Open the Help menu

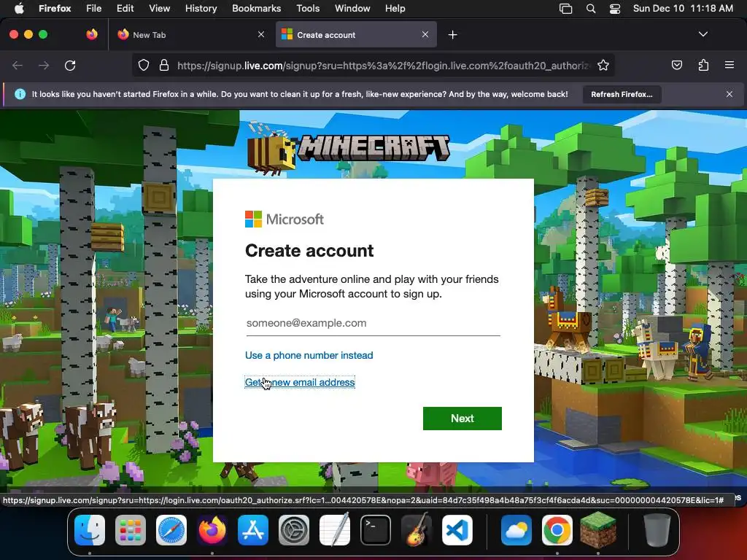(395, 8)
